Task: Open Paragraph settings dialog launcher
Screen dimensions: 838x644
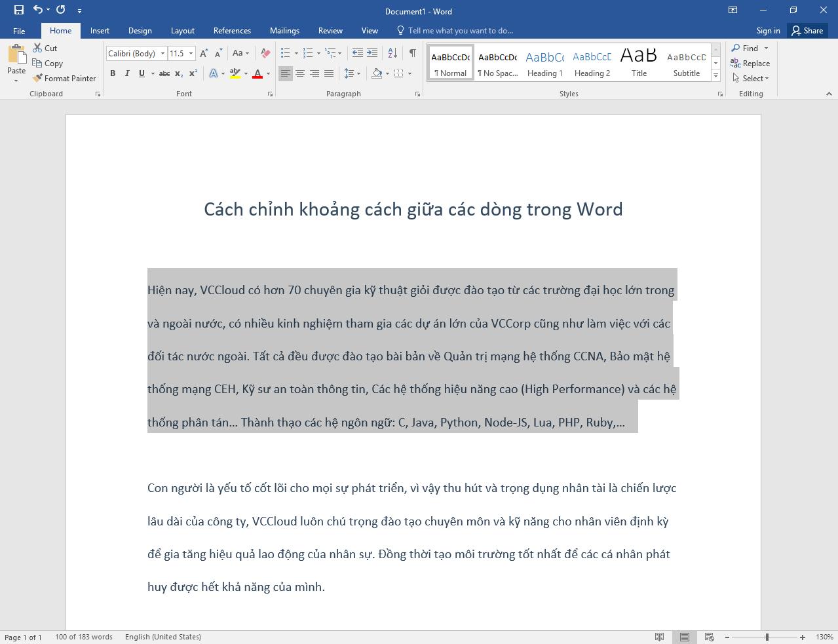Action: [x=417, y=94]
